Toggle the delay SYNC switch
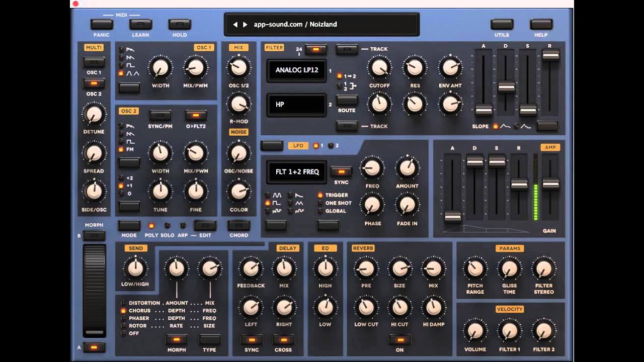 (x=252, y=339)
